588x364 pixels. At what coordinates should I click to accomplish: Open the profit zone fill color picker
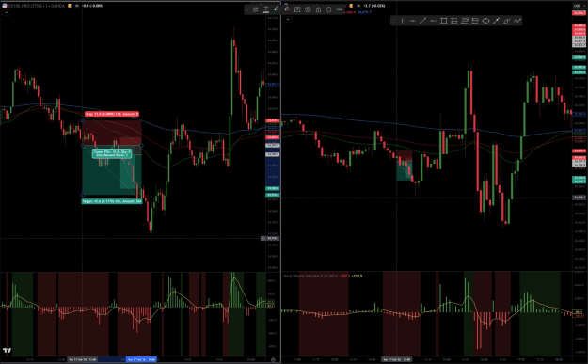pyautogui.click(x=277, y=9)
